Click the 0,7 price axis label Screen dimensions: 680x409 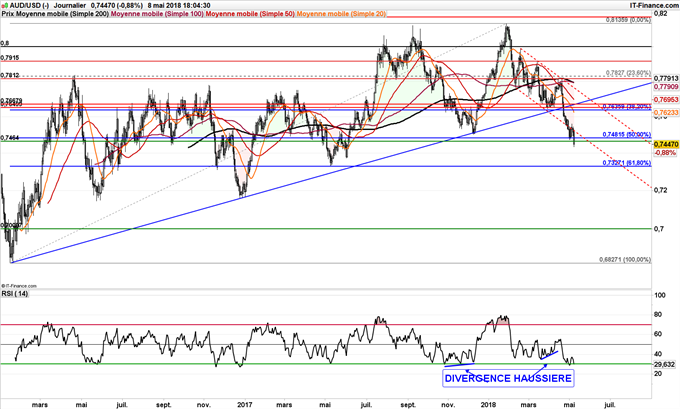658,229
